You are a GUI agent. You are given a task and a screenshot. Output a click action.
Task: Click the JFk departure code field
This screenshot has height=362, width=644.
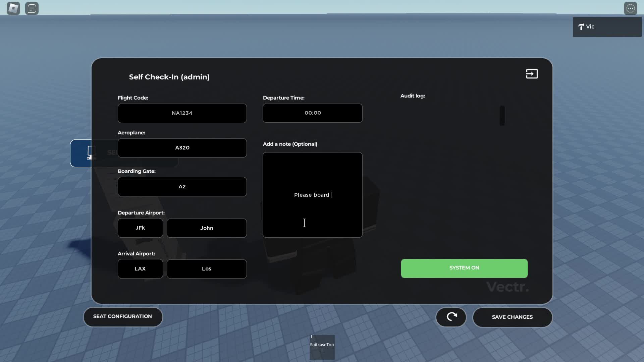pos(140,228)
